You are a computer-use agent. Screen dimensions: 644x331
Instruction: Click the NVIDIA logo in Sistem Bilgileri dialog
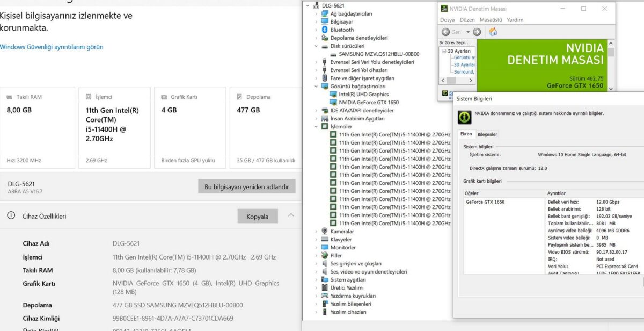(x=464, y=117)
